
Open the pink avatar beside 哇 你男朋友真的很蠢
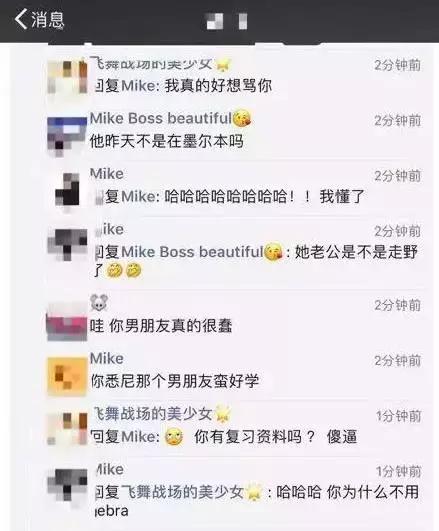[x=67, y=322]
